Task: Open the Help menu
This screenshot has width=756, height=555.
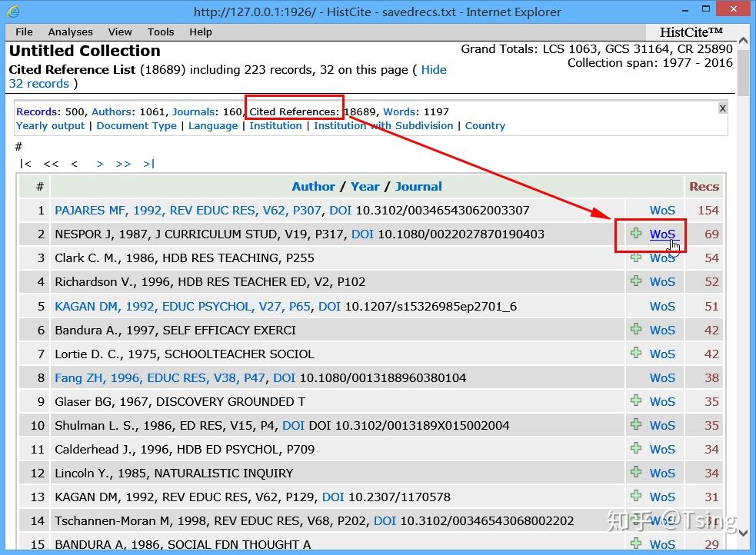Action: 201,32
